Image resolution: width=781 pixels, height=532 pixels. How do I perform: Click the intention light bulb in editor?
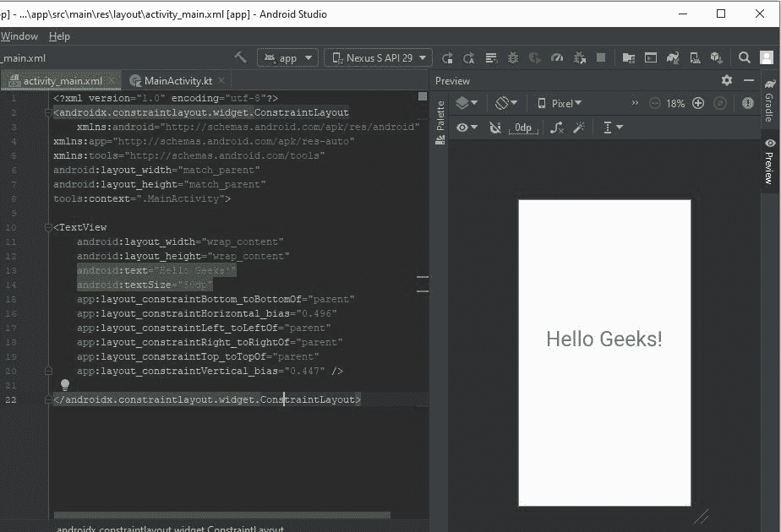65,385
